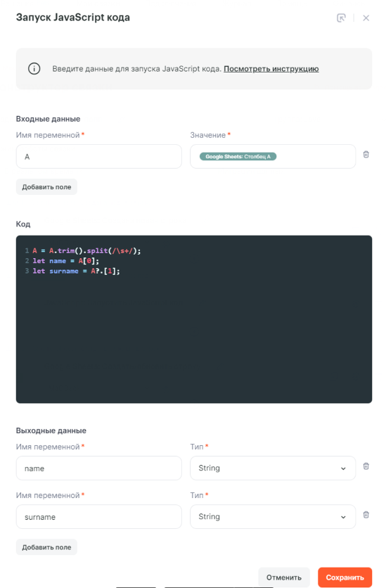Add an output field under Выходные данные

46,547
